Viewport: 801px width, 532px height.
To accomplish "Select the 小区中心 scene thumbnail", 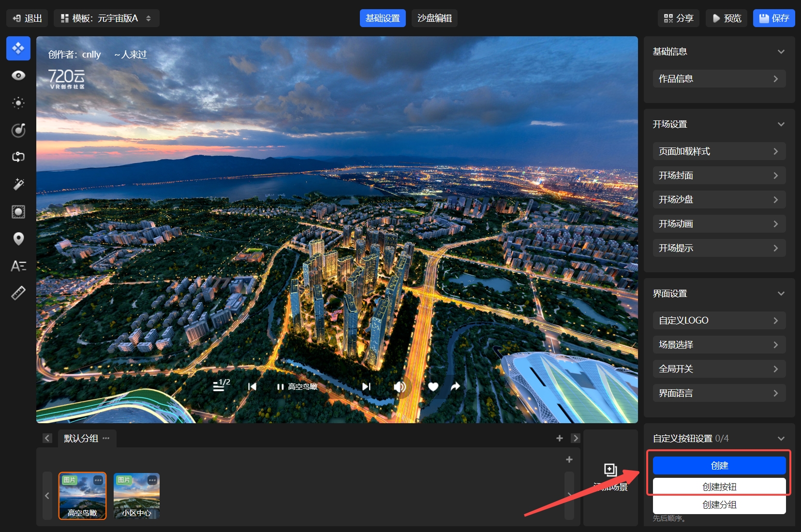I will click(x=136, y=496).
